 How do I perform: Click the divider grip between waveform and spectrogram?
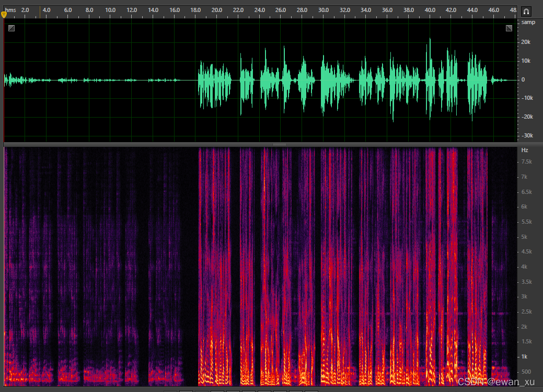click(279, 144)
